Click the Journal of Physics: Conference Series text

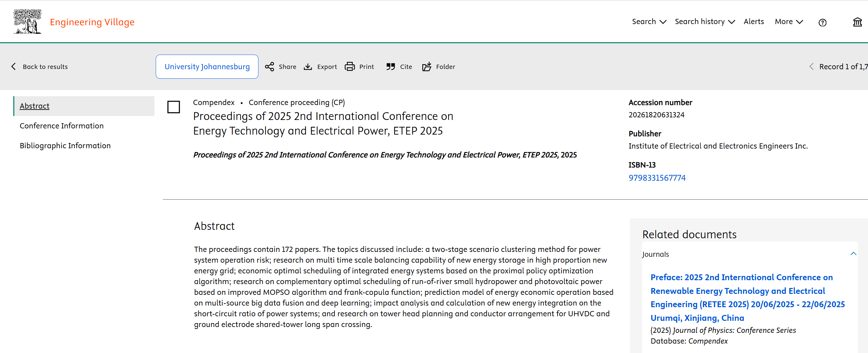click(x=735, y=331)
